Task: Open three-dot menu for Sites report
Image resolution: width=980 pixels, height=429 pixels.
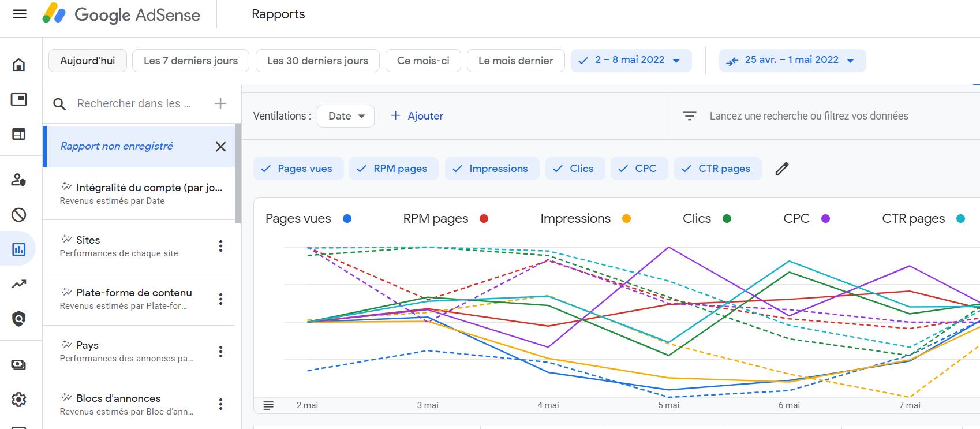Action: point(220,246)
